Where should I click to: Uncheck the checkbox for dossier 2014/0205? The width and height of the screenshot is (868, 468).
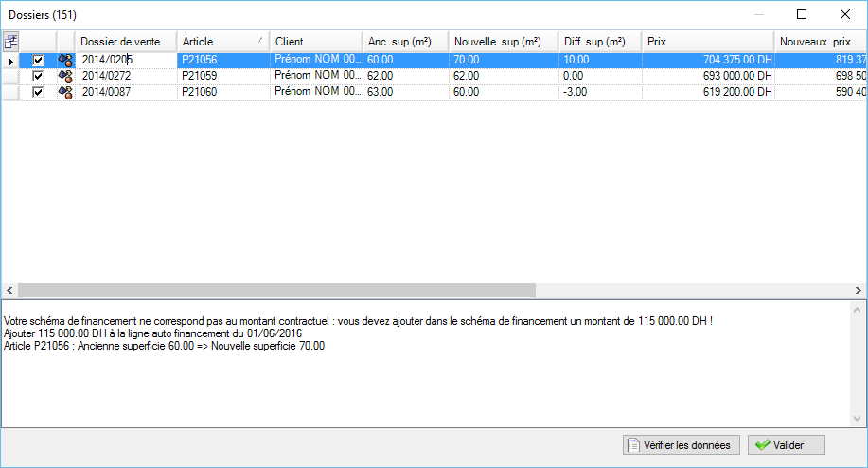pos(38,60)
